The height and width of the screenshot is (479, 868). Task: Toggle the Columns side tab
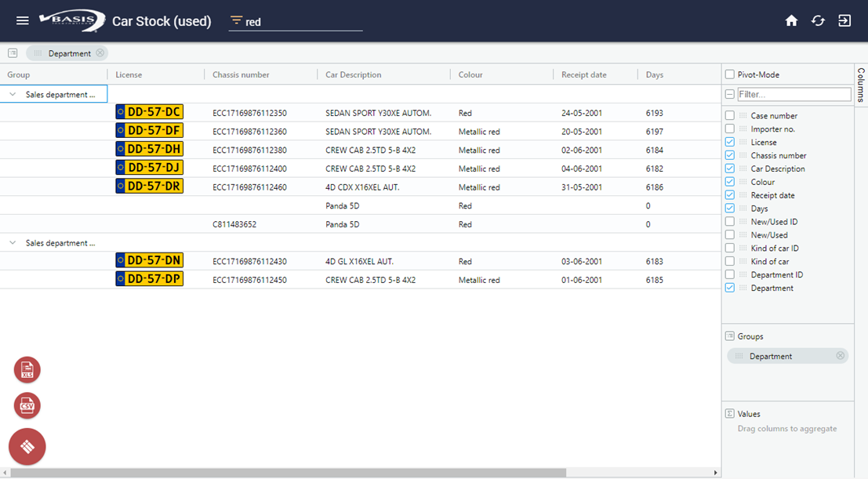coord(861,85)
